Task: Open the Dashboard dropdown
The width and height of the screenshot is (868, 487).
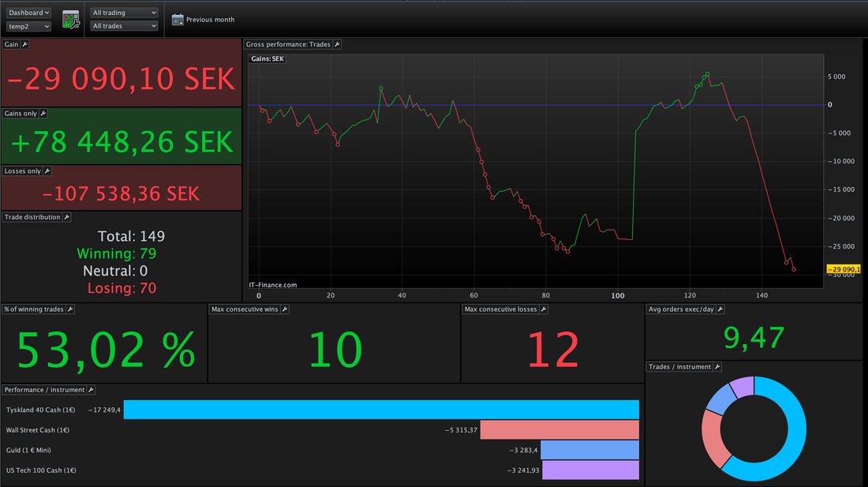Action: coord(28,12)
